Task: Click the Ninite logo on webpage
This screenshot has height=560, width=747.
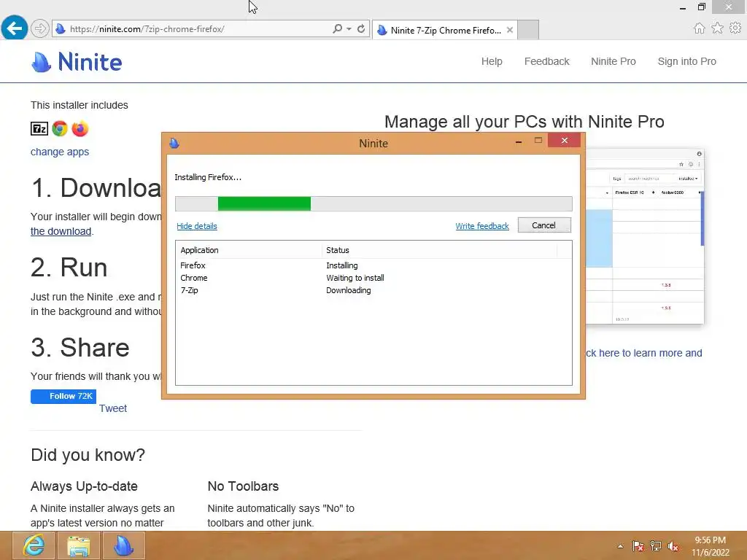Action: pyautogui.click(x=77, y=62)
